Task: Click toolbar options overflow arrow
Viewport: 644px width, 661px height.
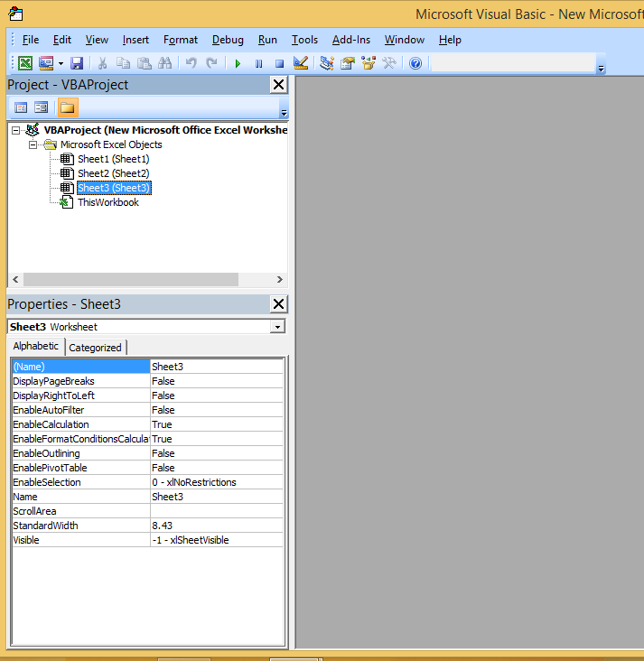Action: [x=601, y=69]
